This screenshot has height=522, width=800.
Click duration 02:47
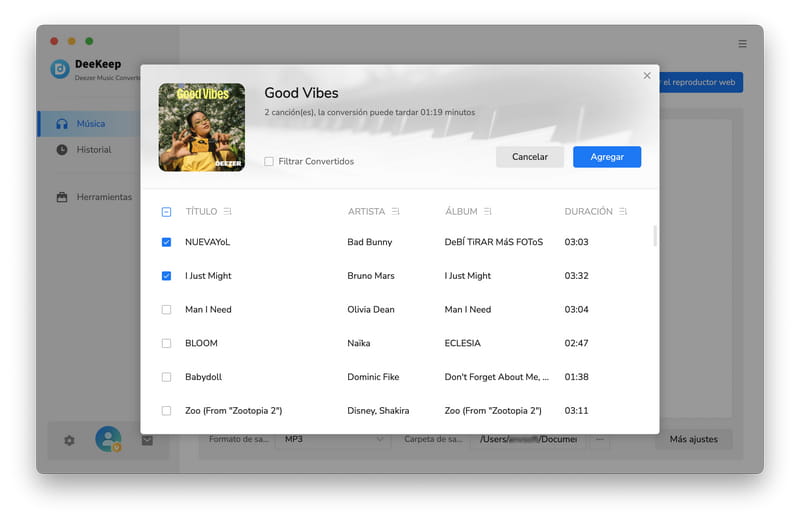pos(576,343)
